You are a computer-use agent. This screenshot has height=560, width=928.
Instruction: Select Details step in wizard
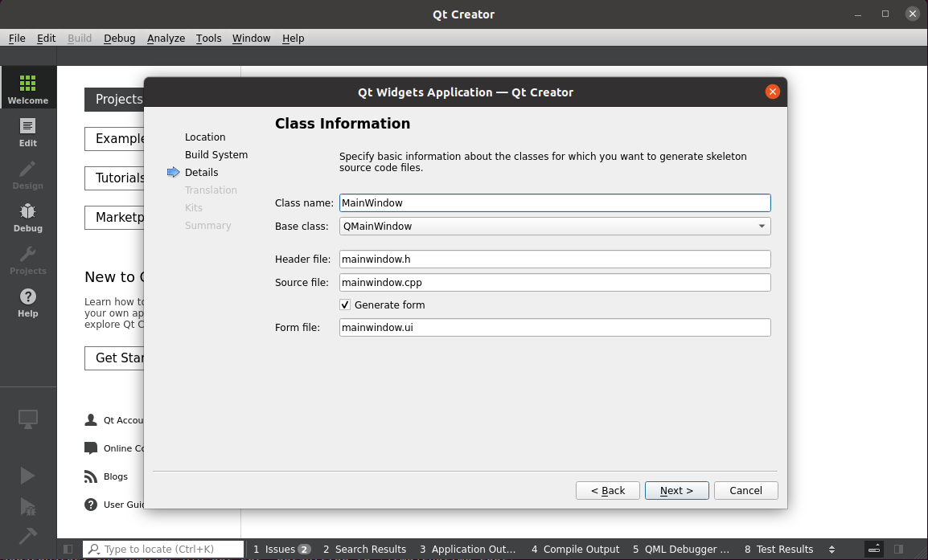[x=201, y=172]
